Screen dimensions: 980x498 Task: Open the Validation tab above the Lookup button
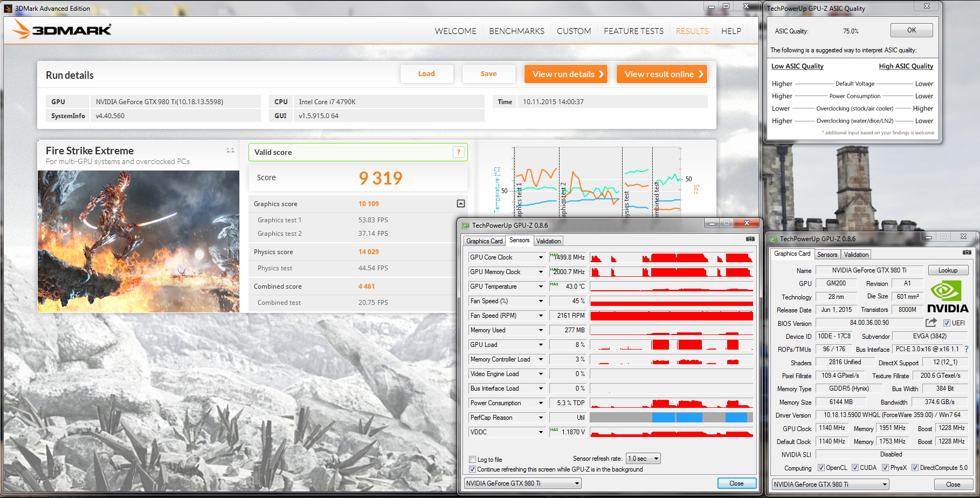point(856,255)
